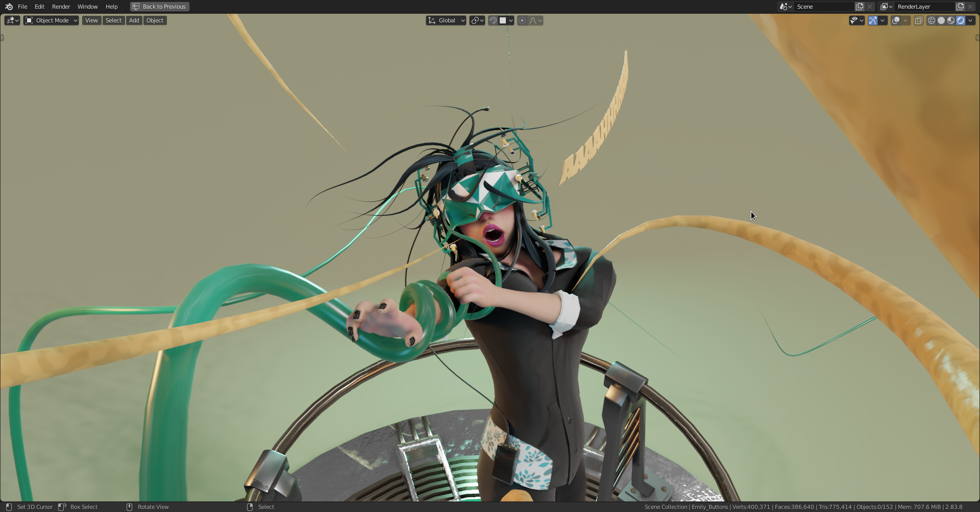Switch to solid shading
980x512 pixels.
coord(941,20)
